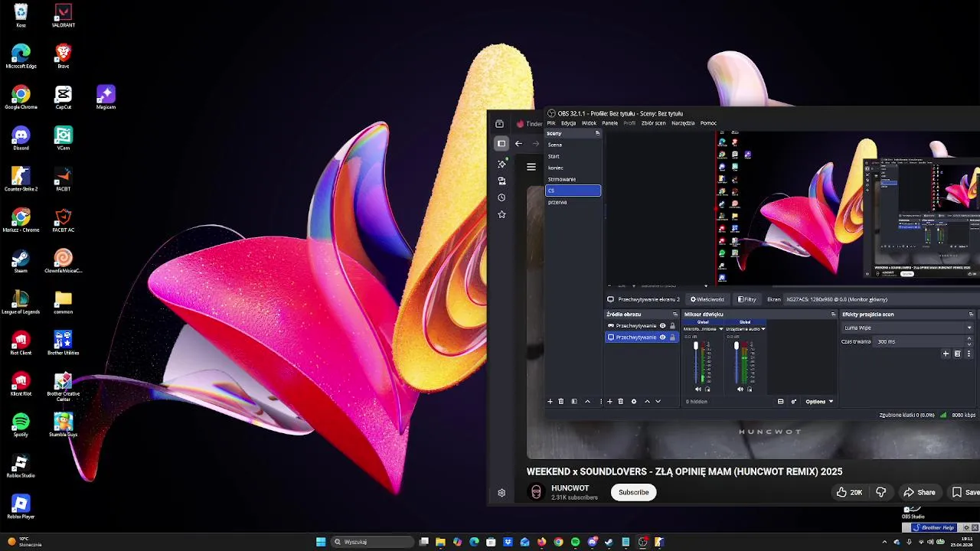Remove scene transition with trash icon
Viewport: 980px width, 551px height.
(957, 354)
